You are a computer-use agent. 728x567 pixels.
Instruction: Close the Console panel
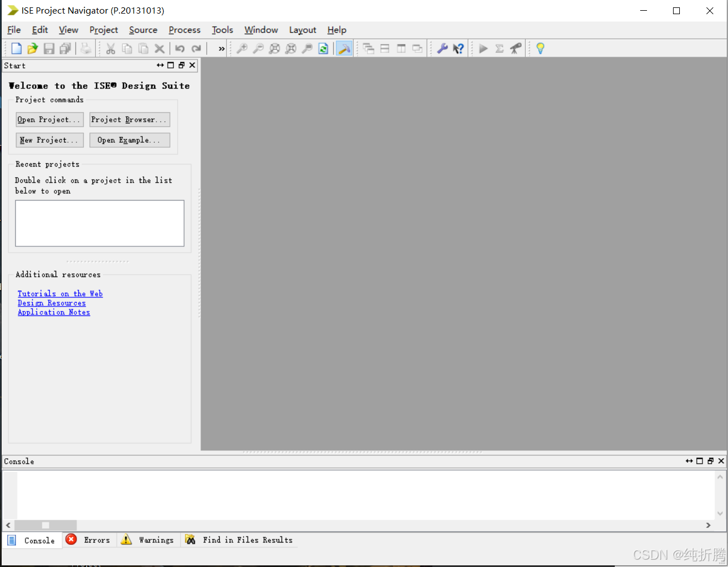point(721,461)
